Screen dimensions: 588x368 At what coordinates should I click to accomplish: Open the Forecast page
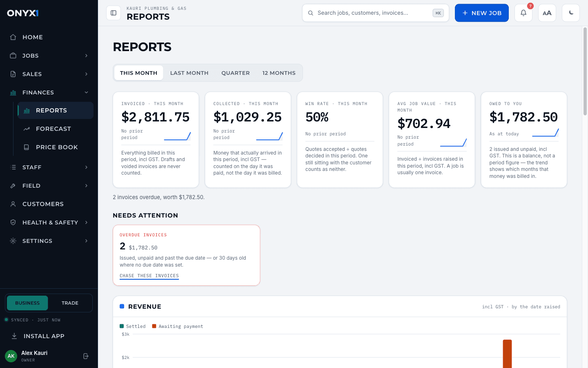(56, 129)
